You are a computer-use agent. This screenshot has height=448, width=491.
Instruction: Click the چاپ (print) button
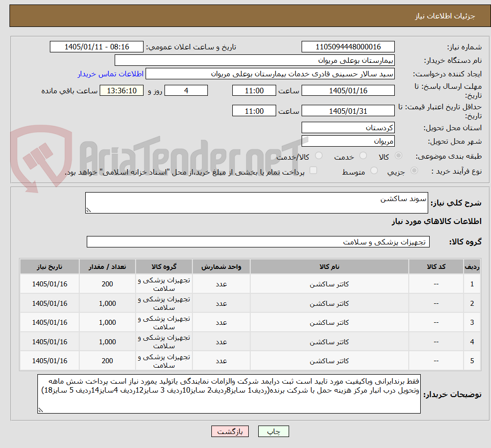click(x=273, y=432)
